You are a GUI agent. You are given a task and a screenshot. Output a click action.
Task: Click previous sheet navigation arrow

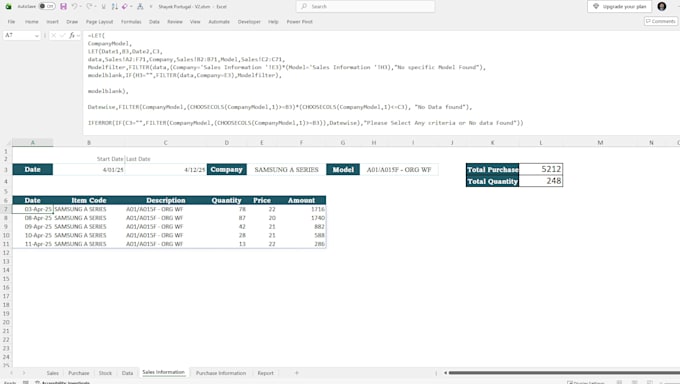12,373
